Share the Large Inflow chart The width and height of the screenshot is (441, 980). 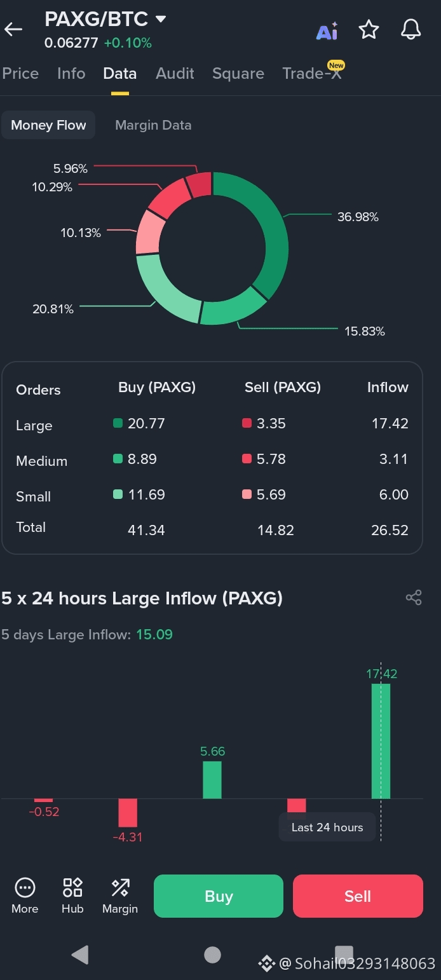coord(414,597)
